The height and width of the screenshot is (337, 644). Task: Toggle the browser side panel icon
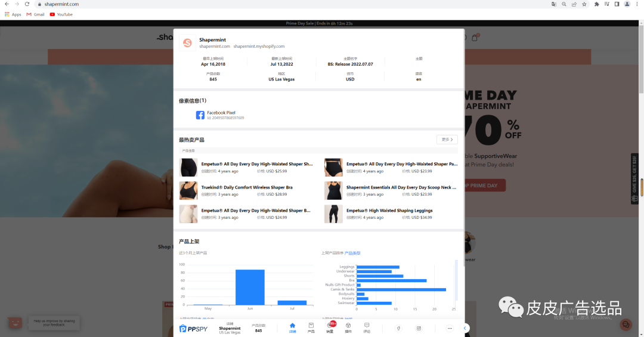(x=617, y=4)
